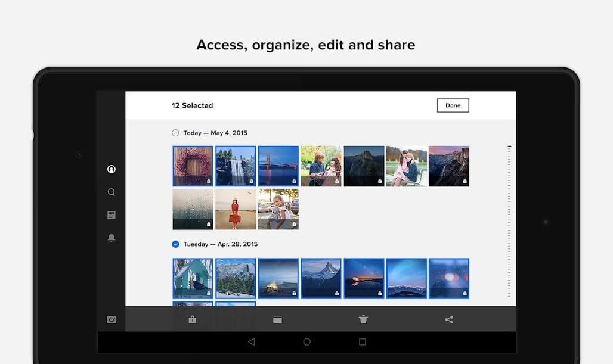The width and height of the screenshot is (613, 364).
Task: Uncheck Tuesday Apr. 28 group selection
Action: [x=175, y=244]
